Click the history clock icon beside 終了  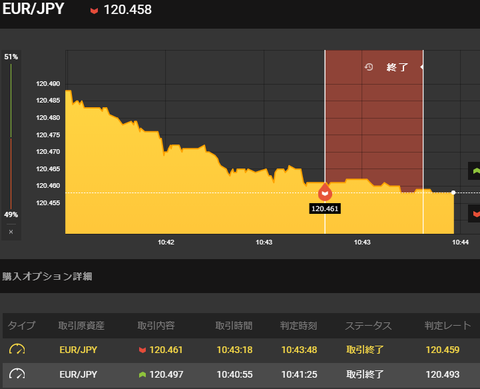369,67
